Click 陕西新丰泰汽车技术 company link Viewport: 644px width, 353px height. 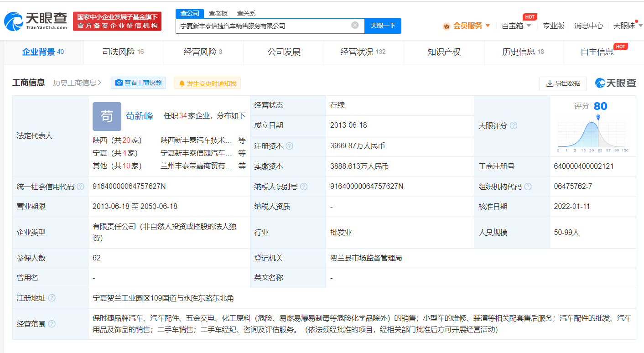pyautogui.click(x=197, y=140)
